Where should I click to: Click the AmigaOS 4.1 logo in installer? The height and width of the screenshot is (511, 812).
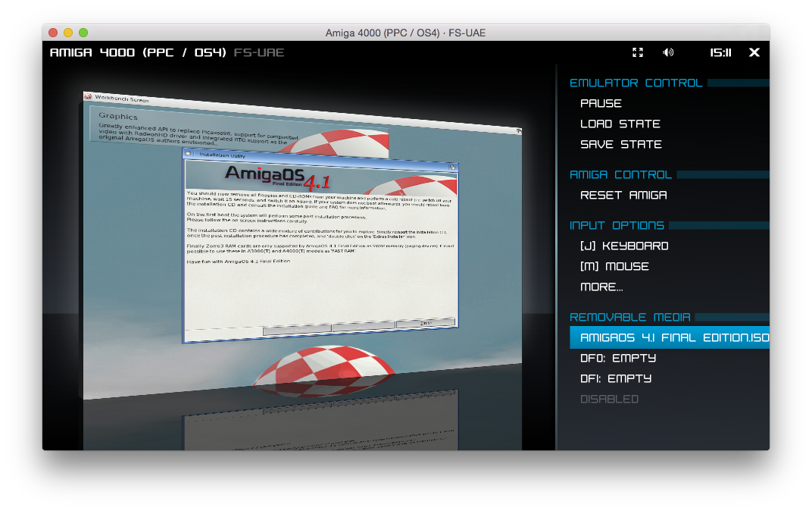coord(277,177)
